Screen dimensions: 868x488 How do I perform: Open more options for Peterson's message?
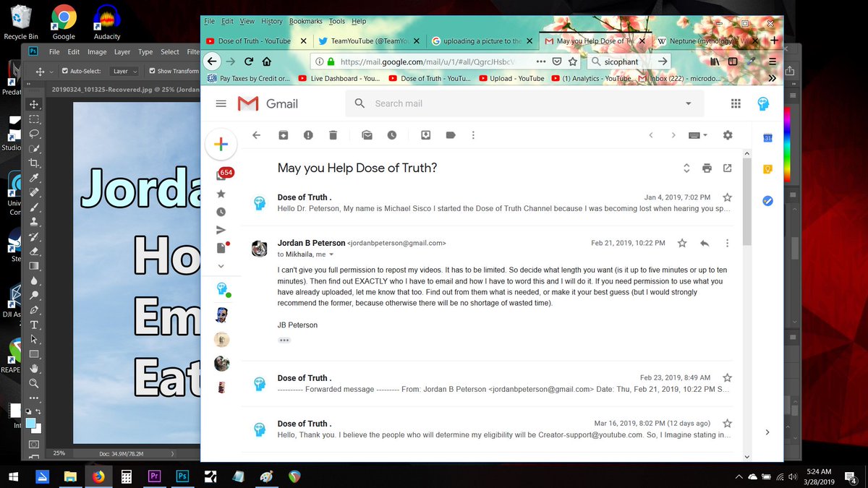728,244
